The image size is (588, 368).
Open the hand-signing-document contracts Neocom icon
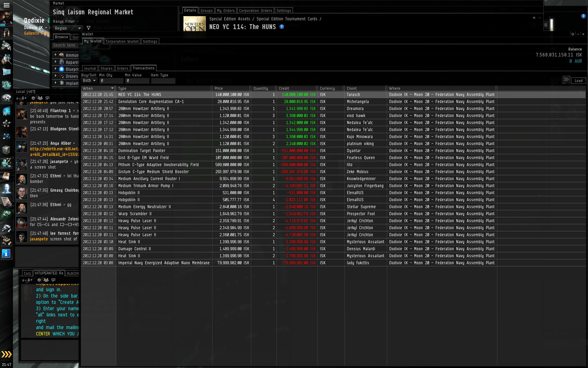point(6,202)
